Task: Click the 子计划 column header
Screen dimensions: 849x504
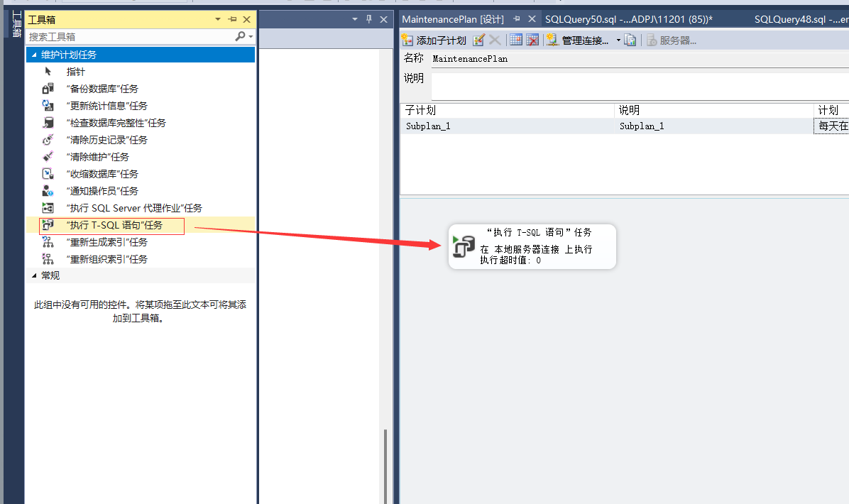Action: coord(508,111)
